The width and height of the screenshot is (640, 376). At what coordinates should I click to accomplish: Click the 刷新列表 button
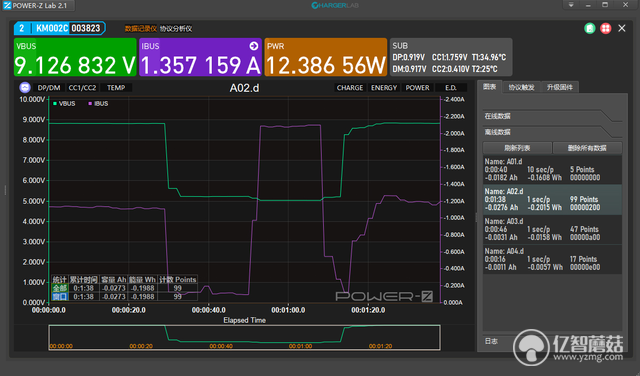[517, 148]
